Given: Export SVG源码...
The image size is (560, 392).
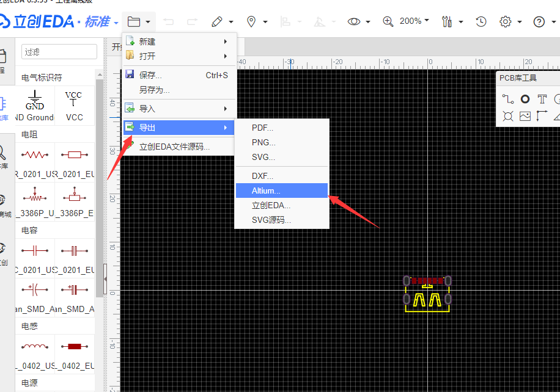Looking at the screenshot, I should click(x=282, y=220).
